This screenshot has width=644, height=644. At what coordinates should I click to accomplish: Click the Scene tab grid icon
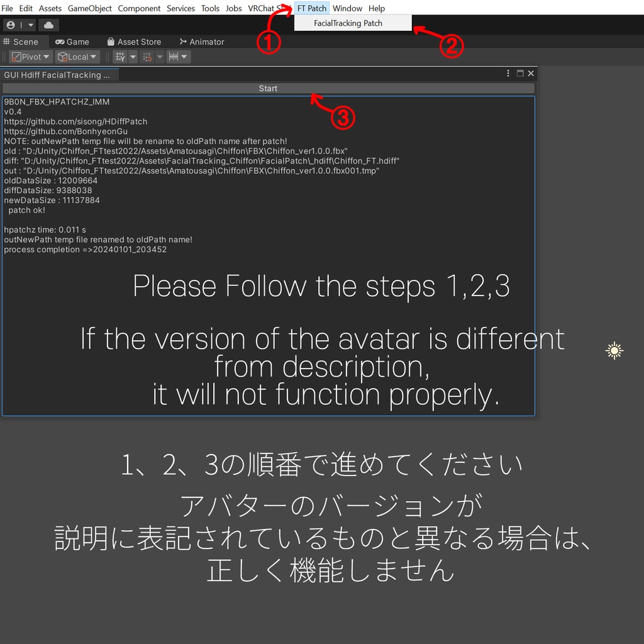6,42
